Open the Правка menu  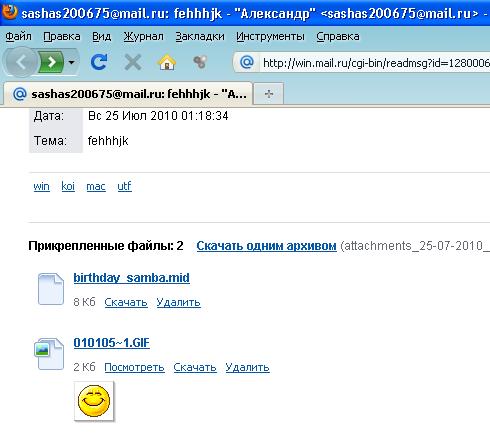(x=62, y=36)
